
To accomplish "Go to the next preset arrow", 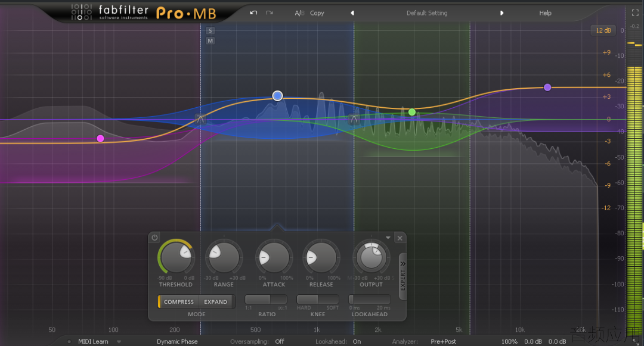I will click(x=501, y=13).
